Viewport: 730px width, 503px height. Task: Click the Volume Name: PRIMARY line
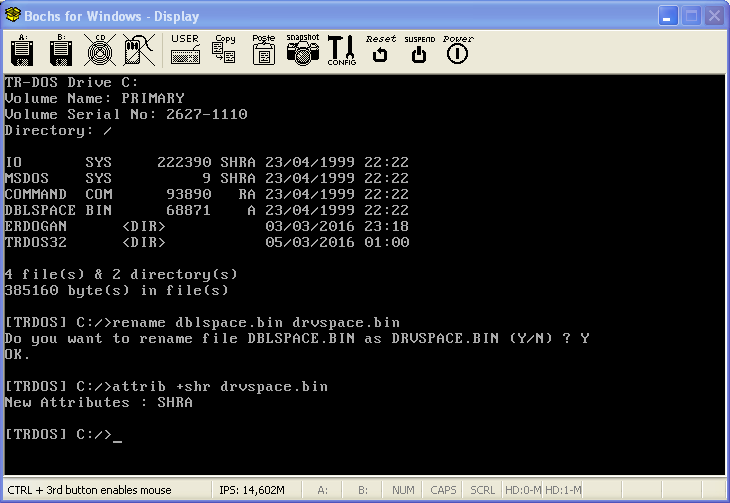click(x=95, y=98)
